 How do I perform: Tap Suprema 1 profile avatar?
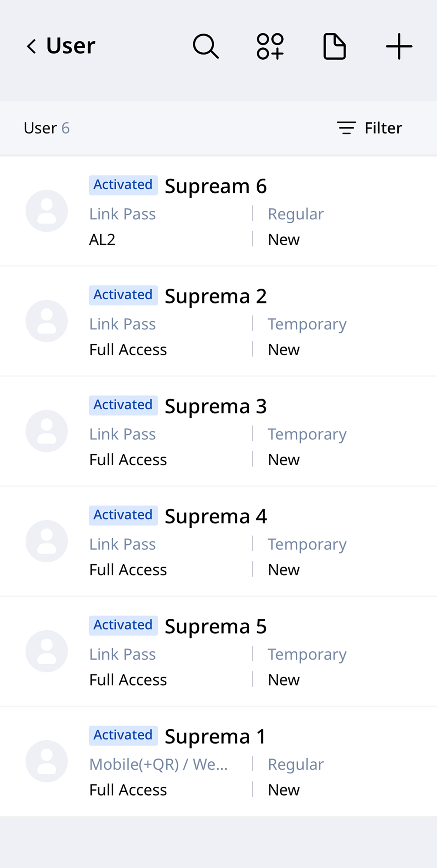[x=47, y=761]
